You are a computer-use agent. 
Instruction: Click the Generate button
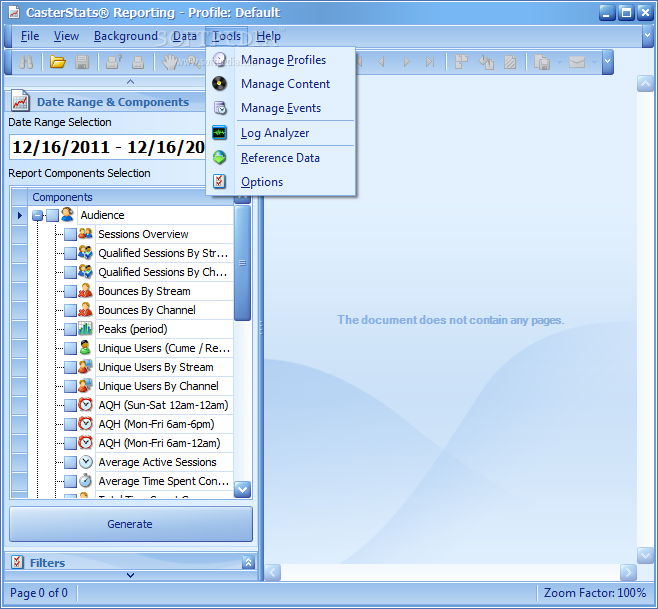tap(131, 524)
